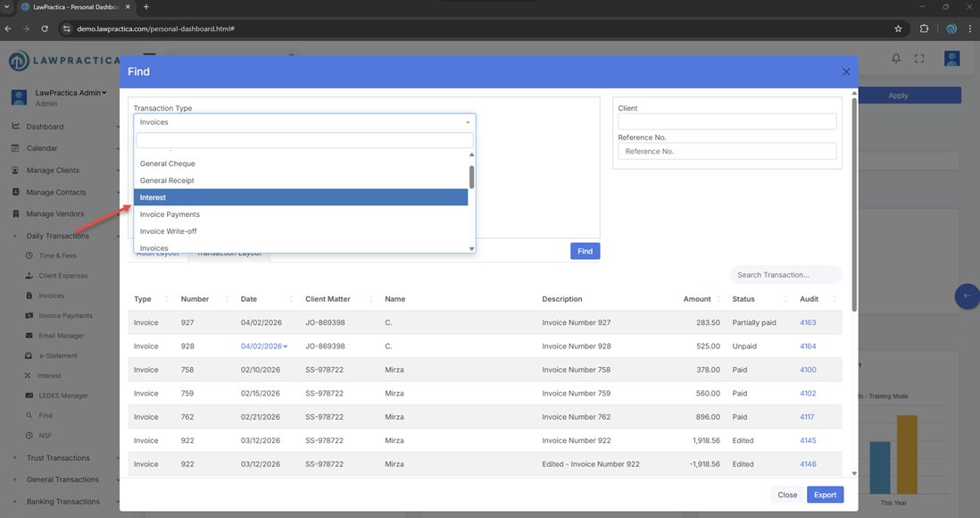The image size is (980, 518).
Task: Select Interest from the dropdown list
Action: [301, 197]
